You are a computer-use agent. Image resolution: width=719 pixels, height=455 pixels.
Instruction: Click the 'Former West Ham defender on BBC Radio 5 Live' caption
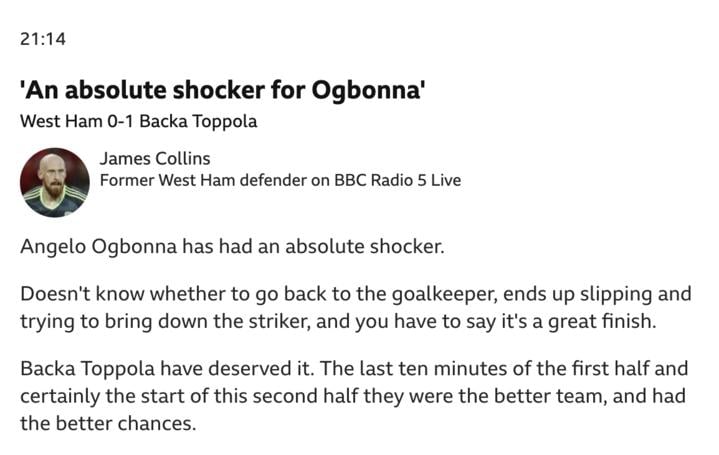pyautogui.click(x=280, y=180)
